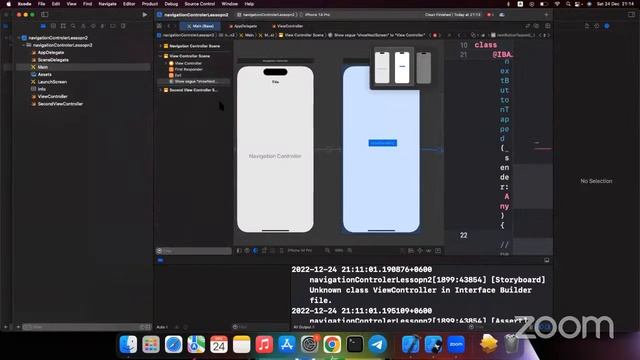Toggle canvas appearance icon in bottom bar
640x360 pixels.
click(x=256, y=251)
